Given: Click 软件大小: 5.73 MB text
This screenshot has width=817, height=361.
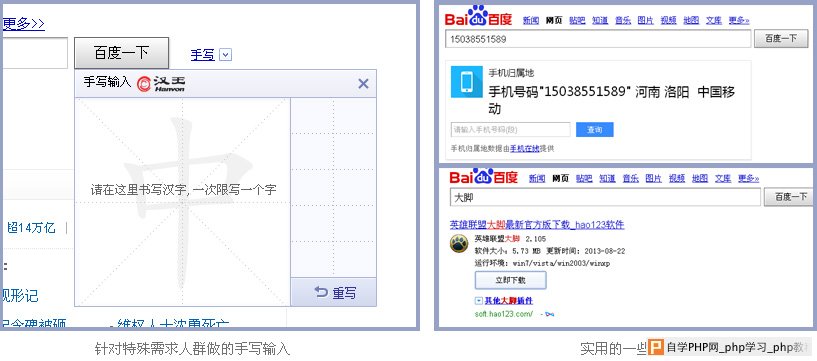Looking at the screenshot, I should coord(510,251).
